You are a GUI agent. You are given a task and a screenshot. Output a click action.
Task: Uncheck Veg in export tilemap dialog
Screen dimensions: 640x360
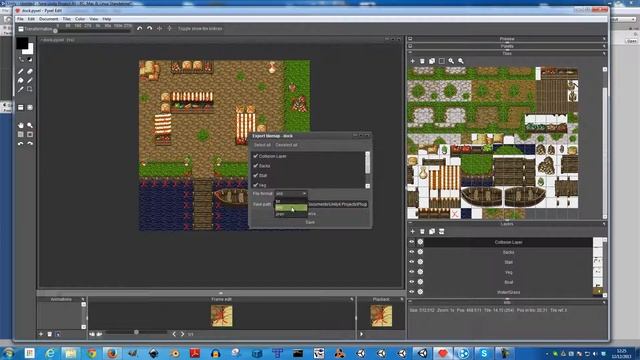click(256, 185)
